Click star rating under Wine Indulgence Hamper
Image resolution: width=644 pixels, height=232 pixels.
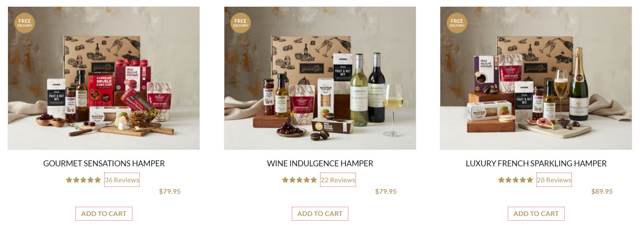(x=299, y=180)
